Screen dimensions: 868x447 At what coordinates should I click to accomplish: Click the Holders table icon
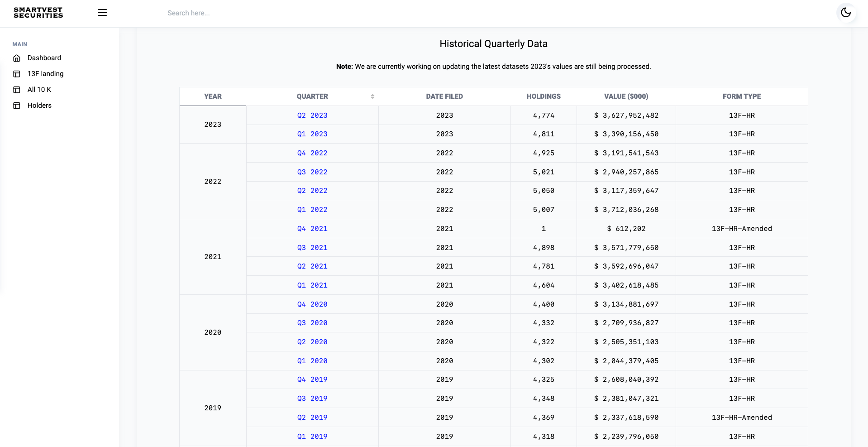(17, 106)
